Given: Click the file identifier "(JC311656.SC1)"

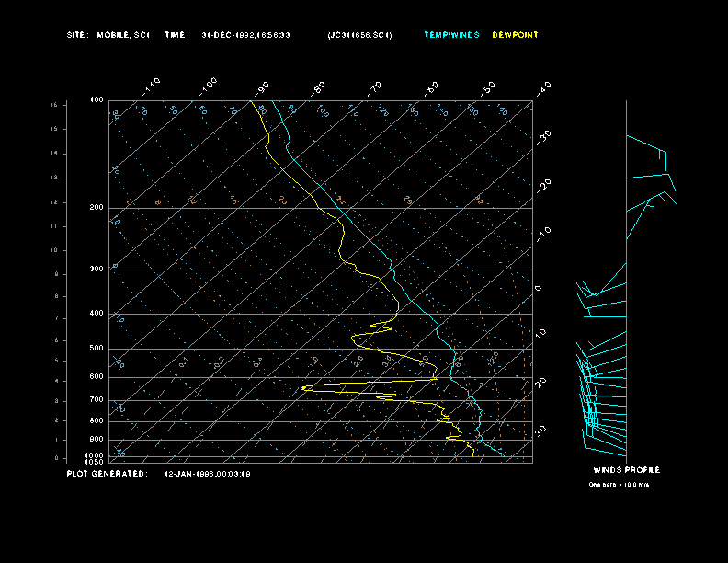Looking at the screenshot, I should click(359, 35).
